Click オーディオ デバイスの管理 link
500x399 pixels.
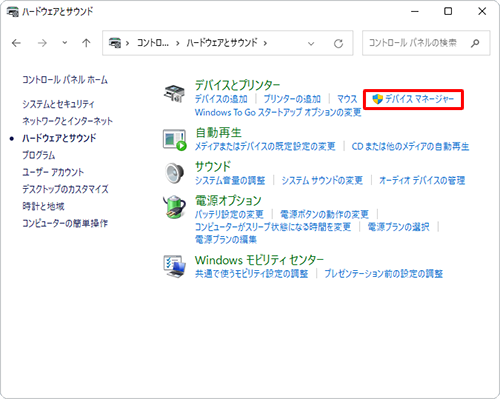(422, 180)
